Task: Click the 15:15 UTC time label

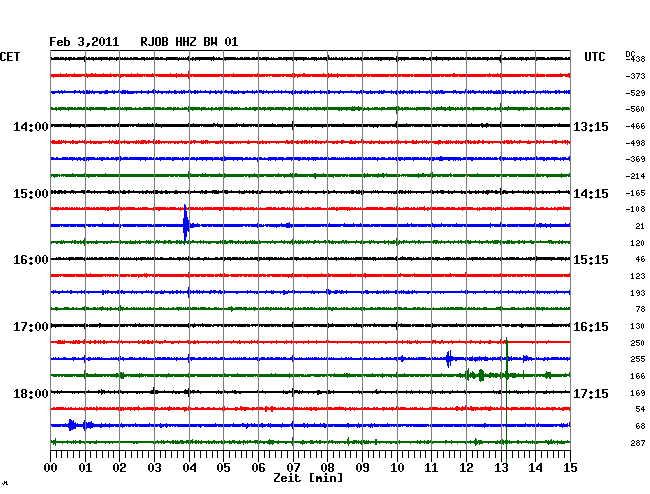Action: 591,260
